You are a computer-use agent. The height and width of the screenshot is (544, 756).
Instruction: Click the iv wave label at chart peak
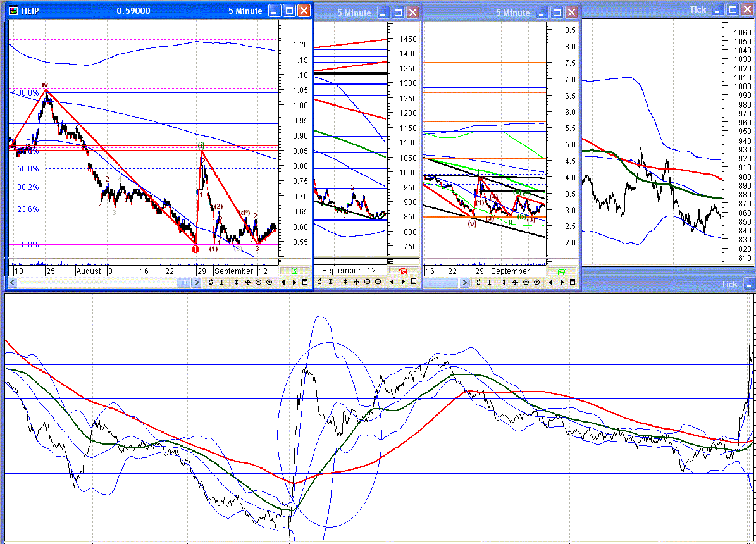click(45, 85)
